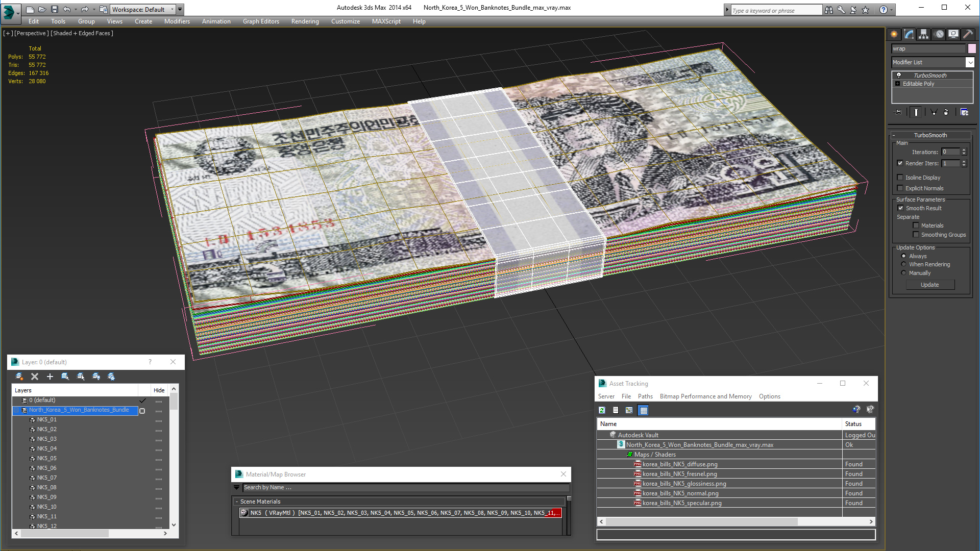Image resolution: width=980 pixels, height=551 pixels.
Task: Toggle Show End Result icon
Action: tap(916, 112)
